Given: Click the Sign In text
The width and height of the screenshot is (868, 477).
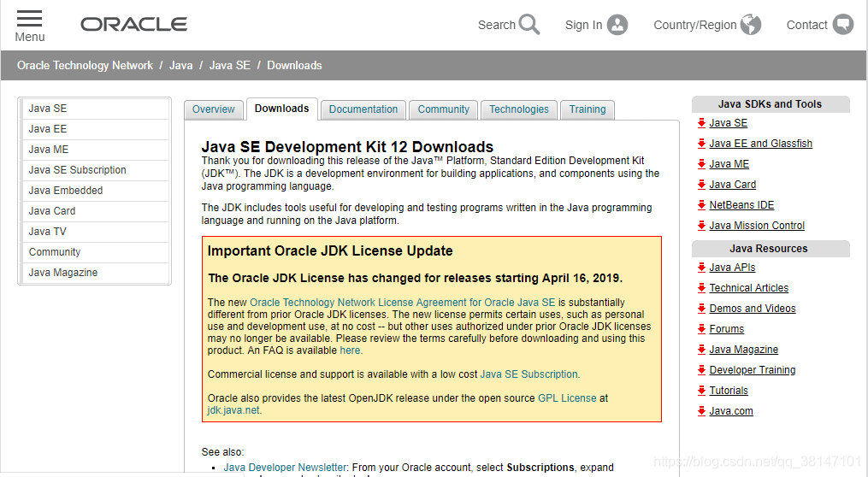Looking at the screenshot, I should 583,25.
